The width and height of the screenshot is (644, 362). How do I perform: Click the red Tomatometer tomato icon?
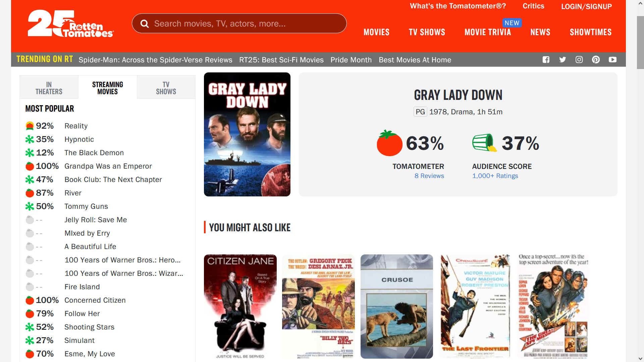389,143
